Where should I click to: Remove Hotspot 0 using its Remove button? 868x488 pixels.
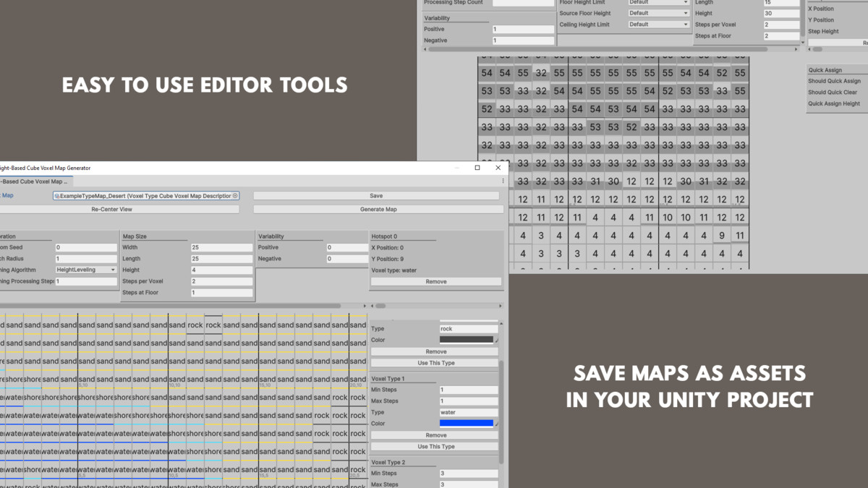[435, 282]
